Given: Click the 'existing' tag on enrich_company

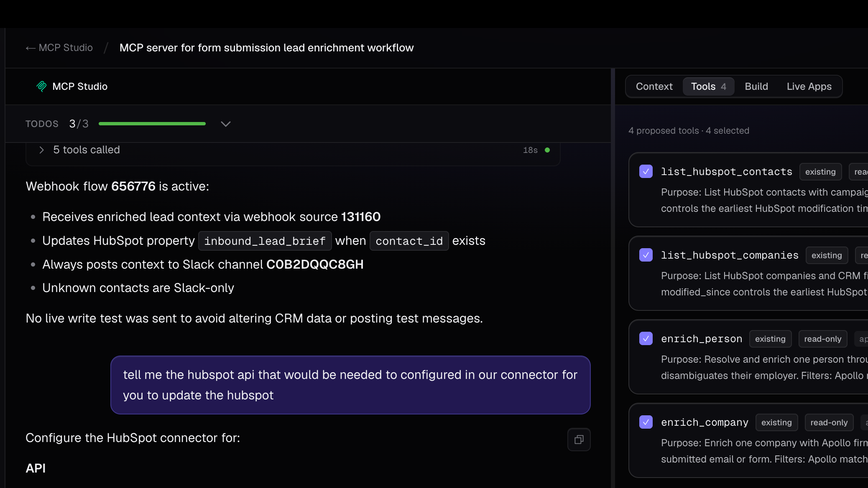Looking at the screenshot, I should click(x=776, y=422).
